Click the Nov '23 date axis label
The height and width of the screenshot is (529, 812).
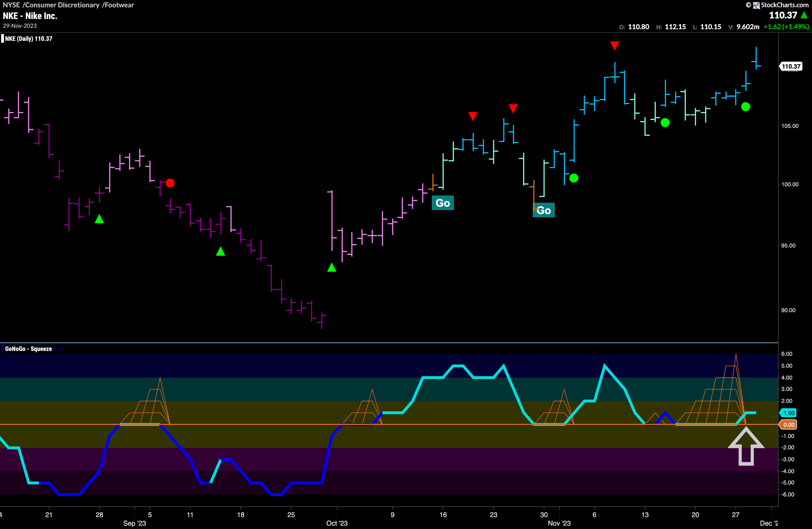(x=559, y=523)
